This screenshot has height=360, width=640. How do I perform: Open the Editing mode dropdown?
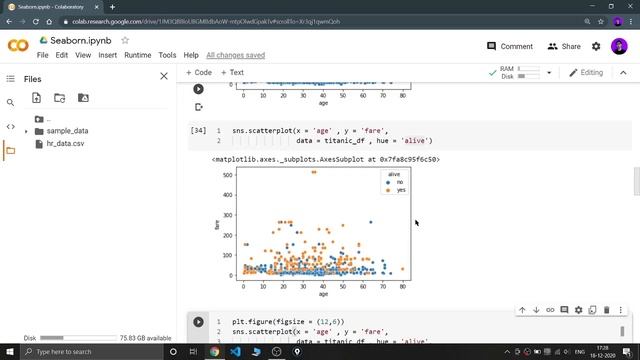pos(586,73)
